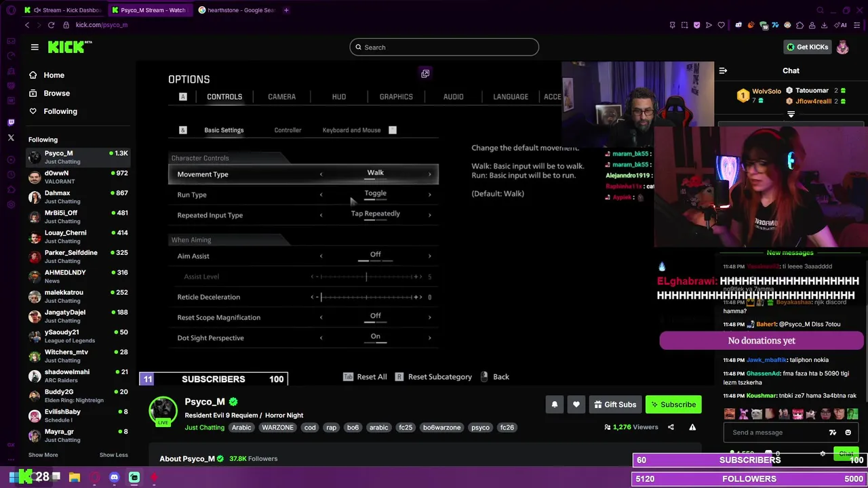Open the emoji picker in chat
The height and width of the screenshot is (488, 868).
coord(848,432)
